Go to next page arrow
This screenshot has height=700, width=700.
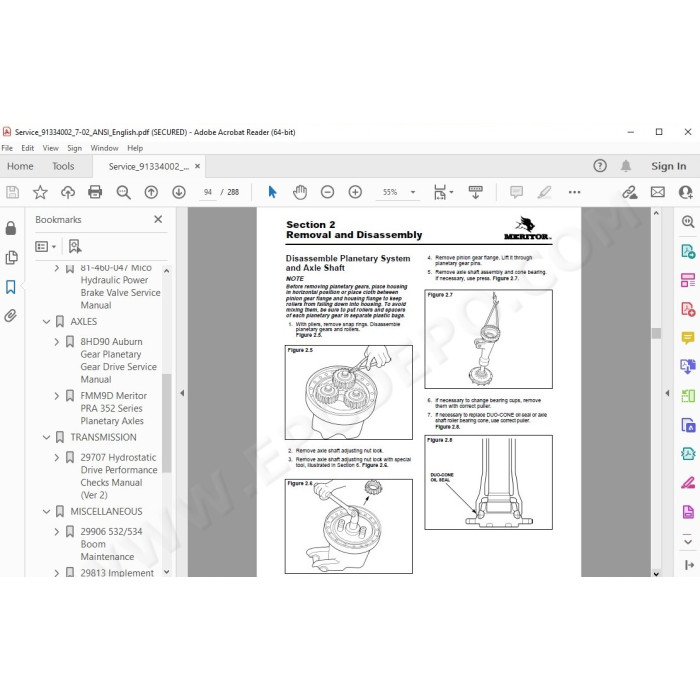179,192
